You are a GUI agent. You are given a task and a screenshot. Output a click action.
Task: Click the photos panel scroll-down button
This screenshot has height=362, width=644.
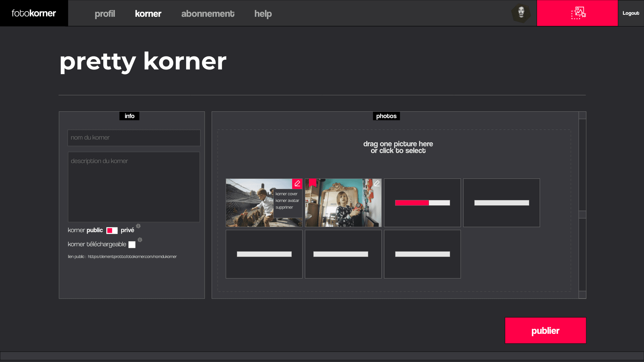point(582,295)
